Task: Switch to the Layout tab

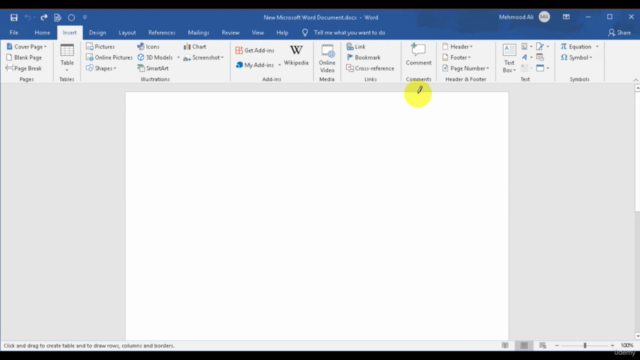Action: click(x=127, y=33)
